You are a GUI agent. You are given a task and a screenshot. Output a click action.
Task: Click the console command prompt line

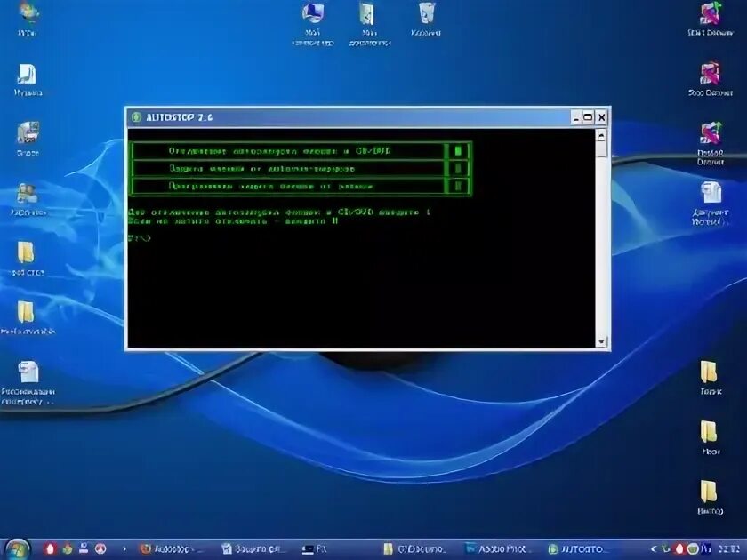pos(140,237)
